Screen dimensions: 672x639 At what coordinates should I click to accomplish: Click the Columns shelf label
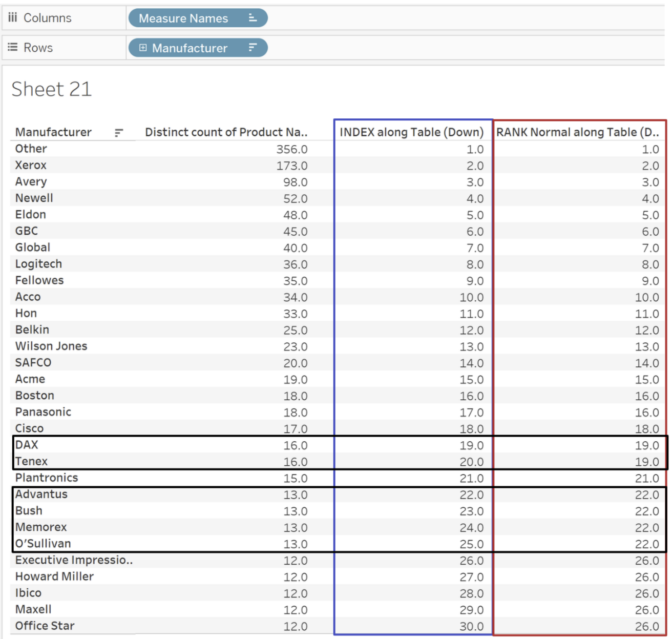48,18
